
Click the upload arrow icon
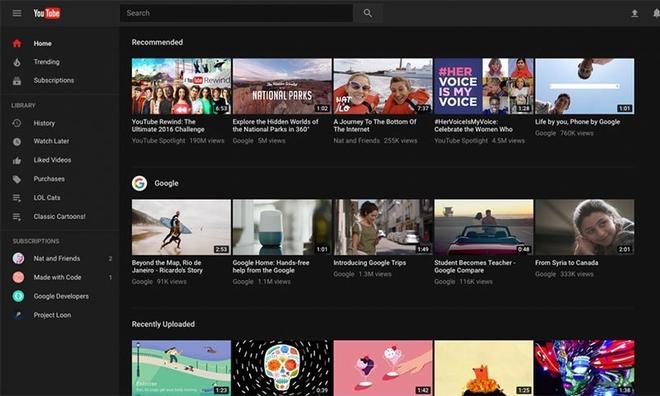tap(634, 13)
